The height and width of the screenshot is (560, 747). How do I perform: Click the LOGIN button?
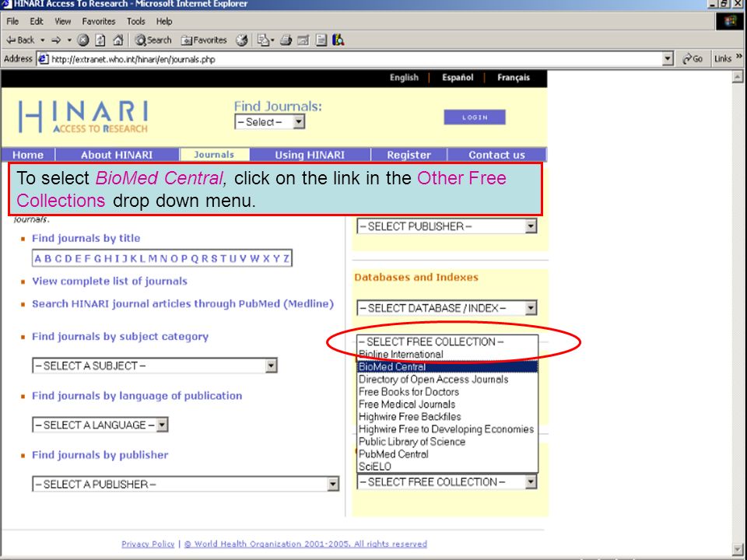pyautogui.click(x=475, y=117)
